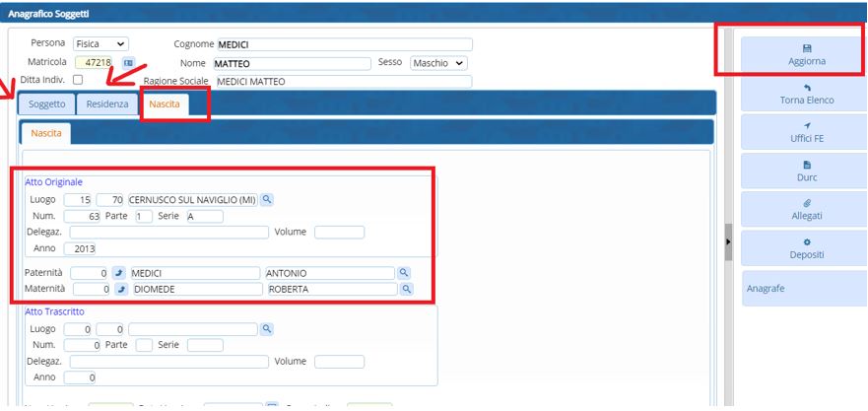Click the Paternità magnifier search icon

pyautogui.click(x=403, y=273)
